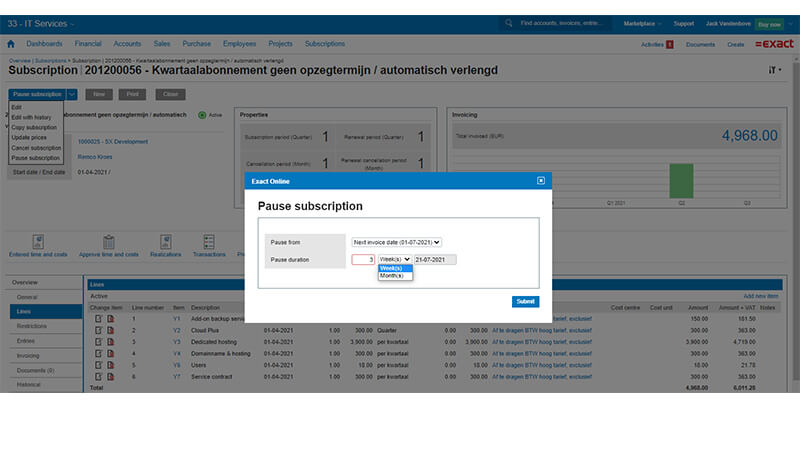Open the Entered time and costs icon

pyautogui.click(x=38, y=242)
